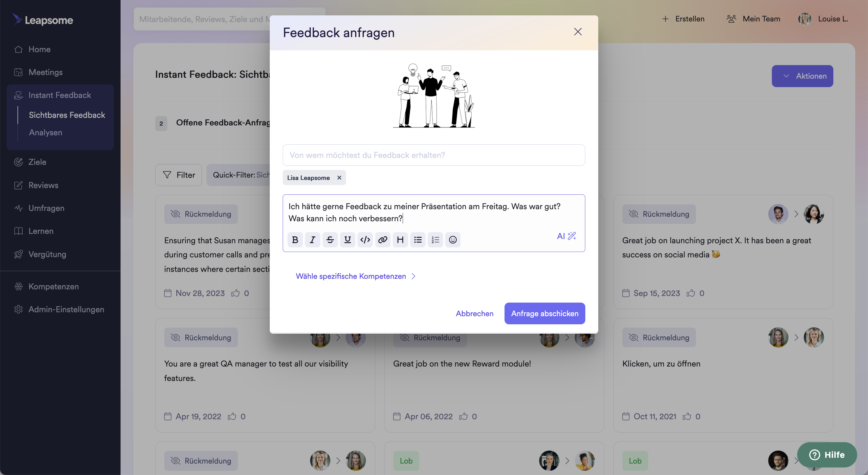Insert a code block
868x475 pixels.
(365, 240)
